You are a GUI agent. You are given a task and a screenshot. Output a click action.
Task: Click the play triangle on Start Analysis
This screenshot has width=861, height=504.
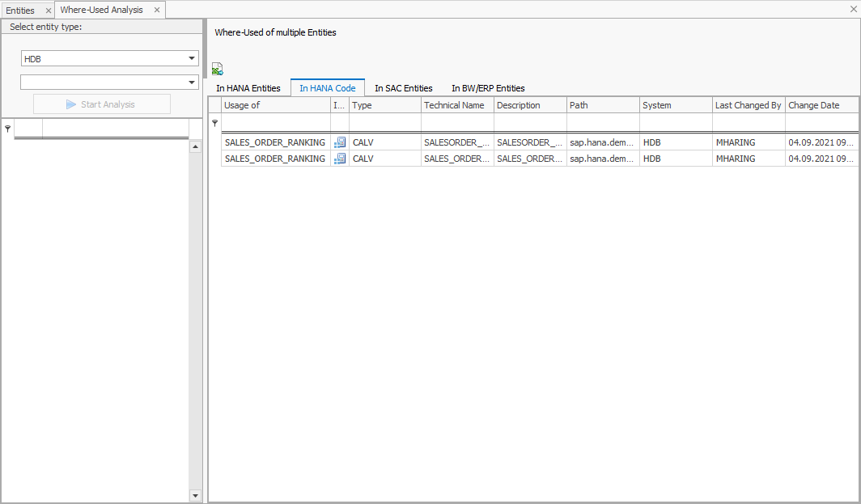72,104
